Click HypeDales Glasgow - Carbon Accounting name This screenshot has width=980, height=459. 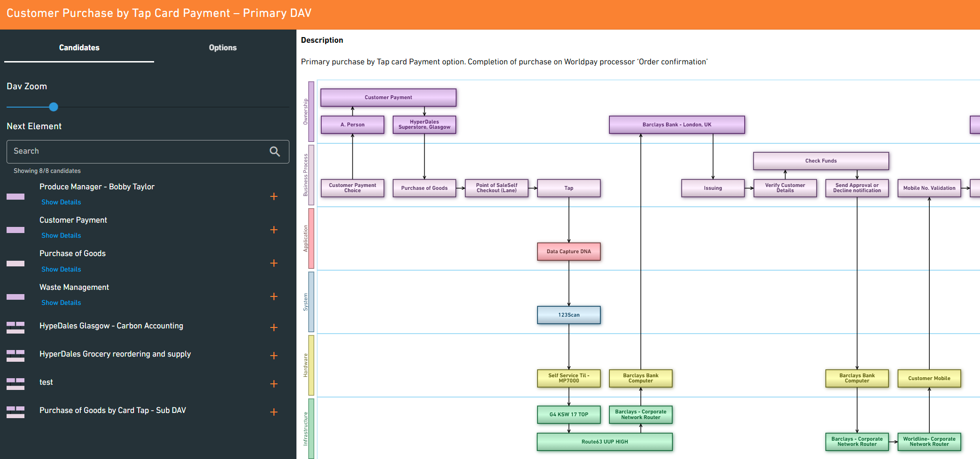point(111,326)
